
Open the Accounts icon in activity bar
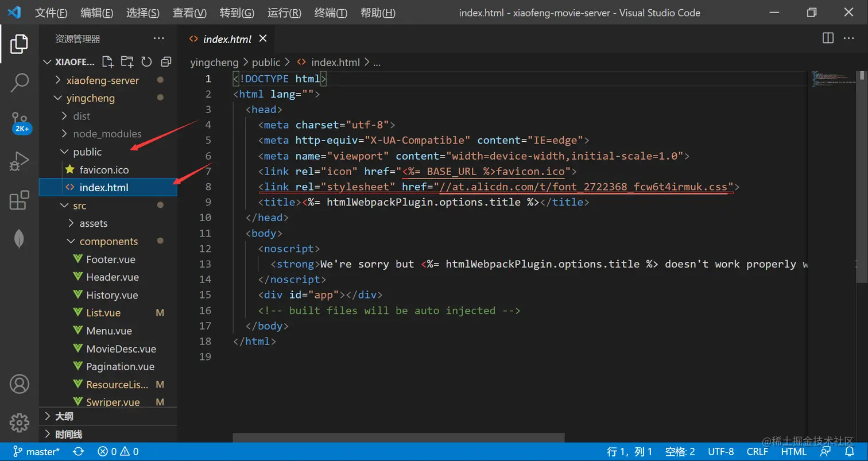coord(19,383)
